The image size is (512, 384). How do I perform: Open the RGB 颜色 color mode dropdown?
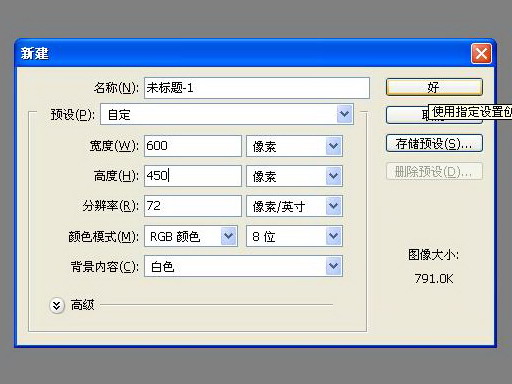229,236
